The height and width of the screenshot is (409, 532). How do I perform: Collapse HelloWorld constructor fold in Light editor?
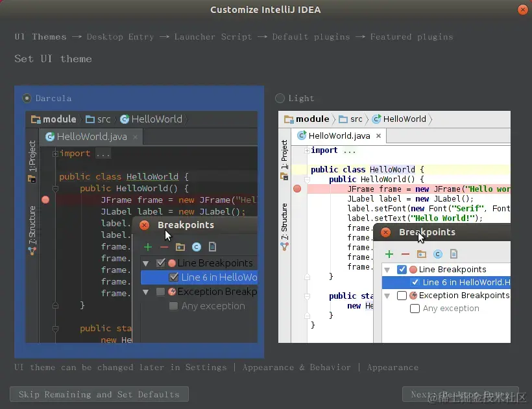(307, 180)
